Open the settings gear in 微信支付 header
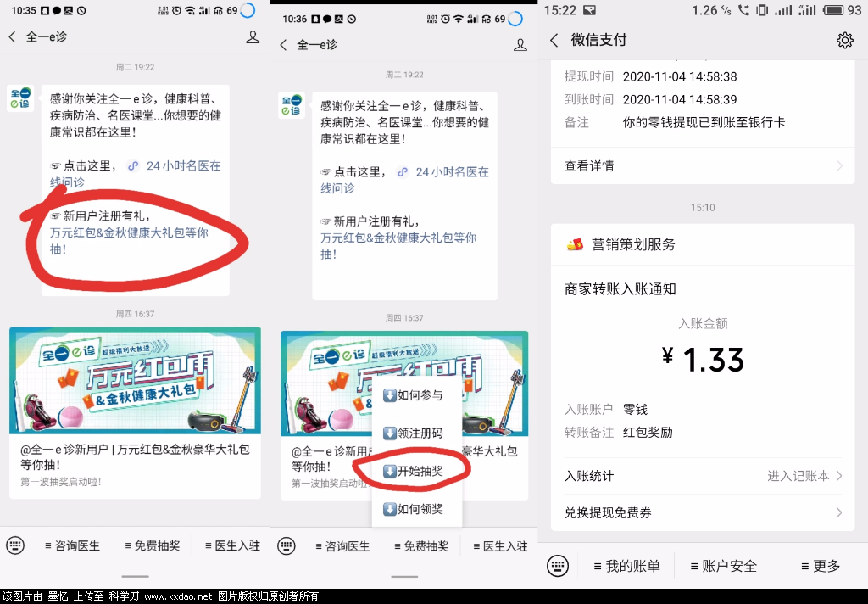The height and width of the screenshot is (604, 868). 844,41
